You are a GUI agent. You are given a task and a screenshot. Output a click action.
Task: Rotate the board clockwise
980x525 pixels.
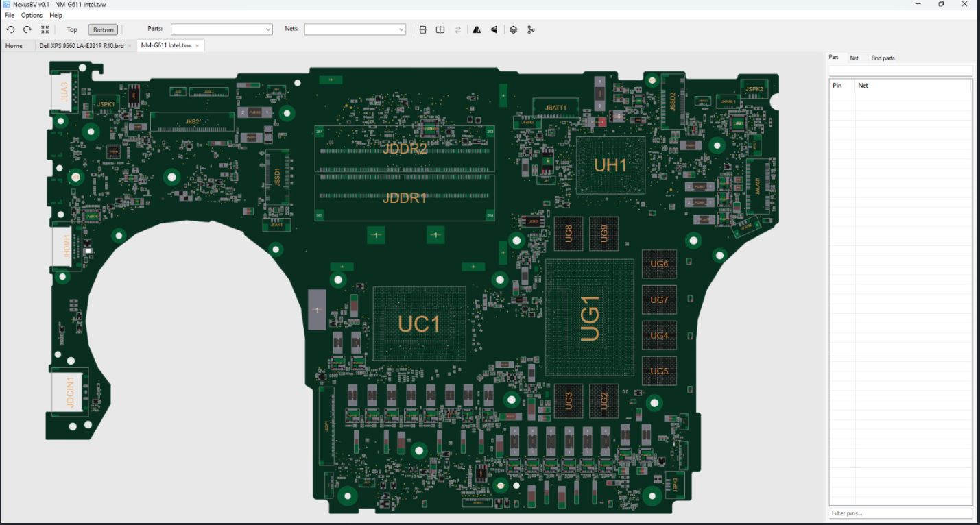(x=27, y=29)
